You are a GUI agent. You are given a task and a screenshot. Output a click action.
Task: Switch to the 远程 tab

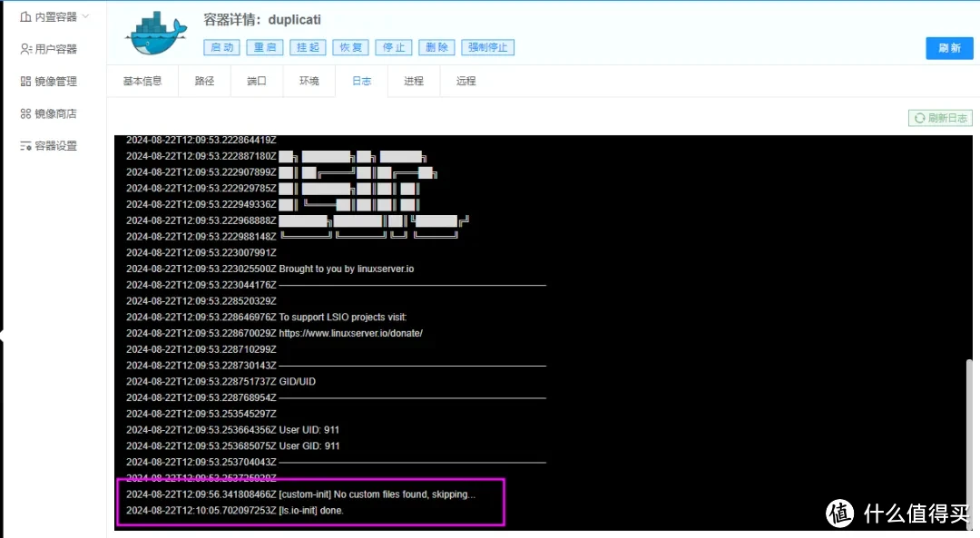[465, 82]
